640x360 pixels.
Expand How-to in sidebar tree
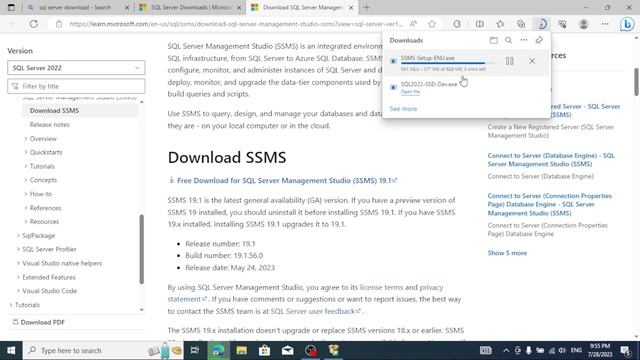pyautogui.click(x=40, y=194)
